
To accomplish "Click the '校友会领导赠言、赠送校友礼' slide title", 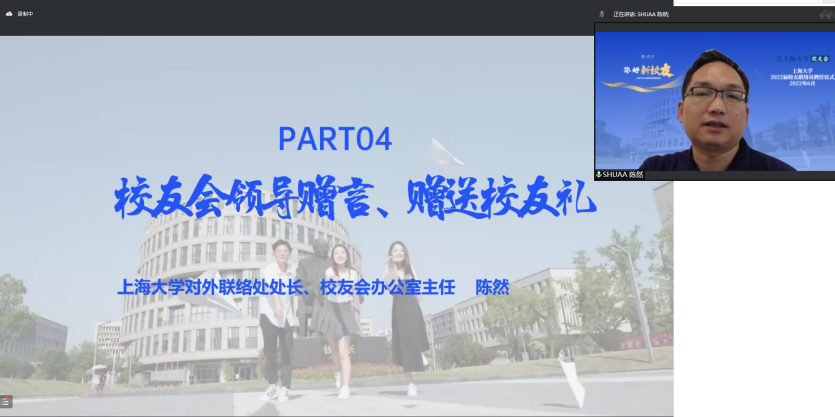I will 355,199.
